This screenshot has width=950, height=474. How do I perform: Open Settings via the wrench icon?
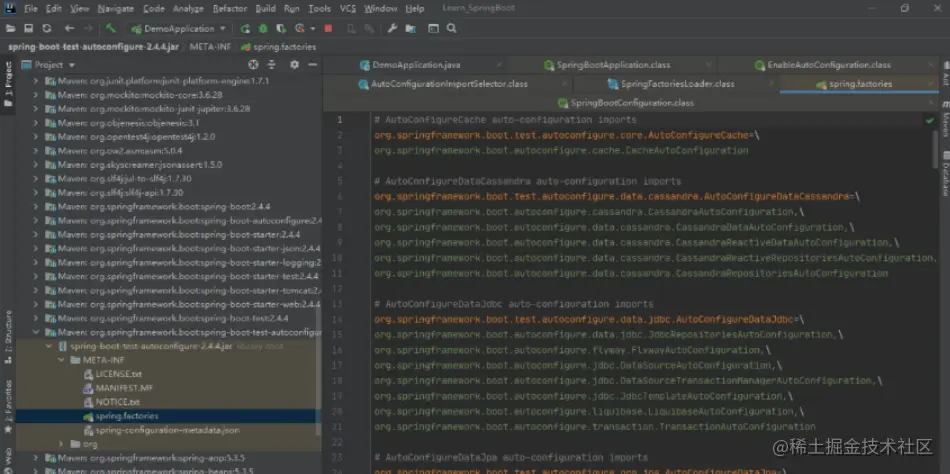(x=392, y=28)
